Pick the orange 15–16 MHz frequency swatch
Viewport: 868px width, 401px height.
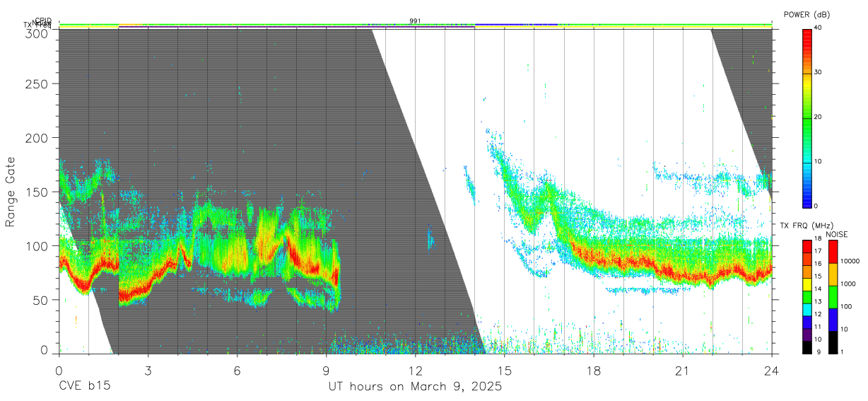tap(807, 272)
